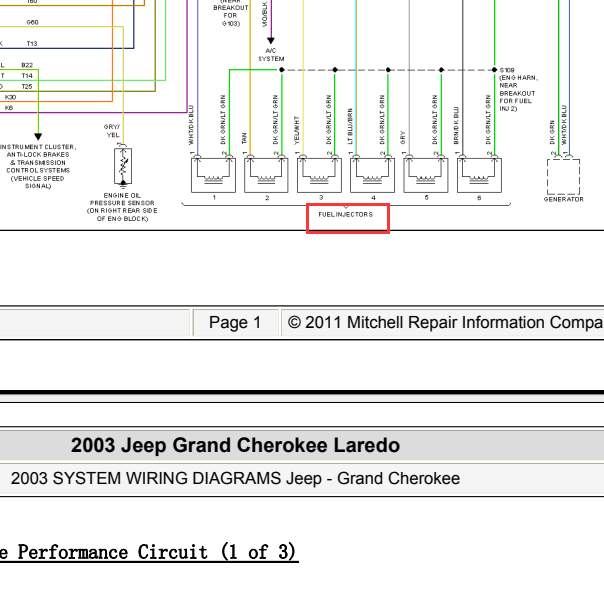Select the fuel injector 4 coil symbol

(x=372, y=175)
